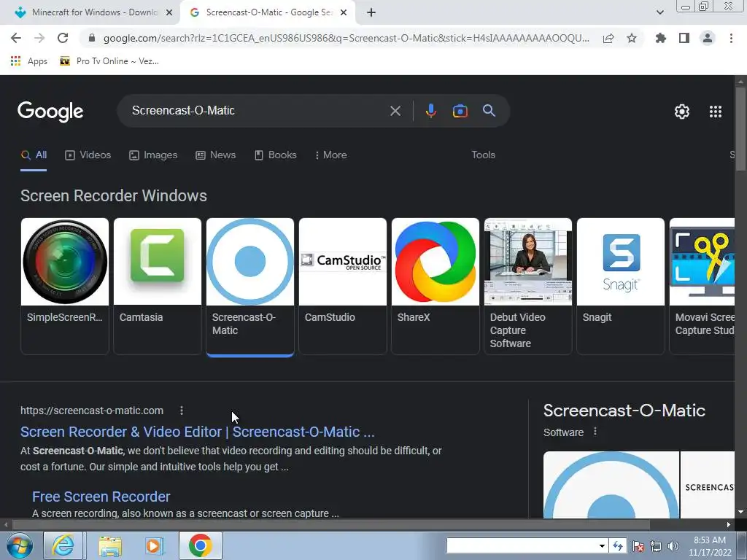This screenshot has height=560, width=747.
Task: Open the volume speaker tray icon
Action: click(x=673, y=546)
